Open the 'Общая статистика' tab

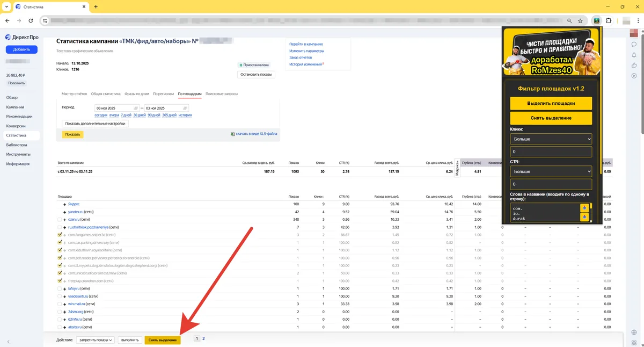106,94
